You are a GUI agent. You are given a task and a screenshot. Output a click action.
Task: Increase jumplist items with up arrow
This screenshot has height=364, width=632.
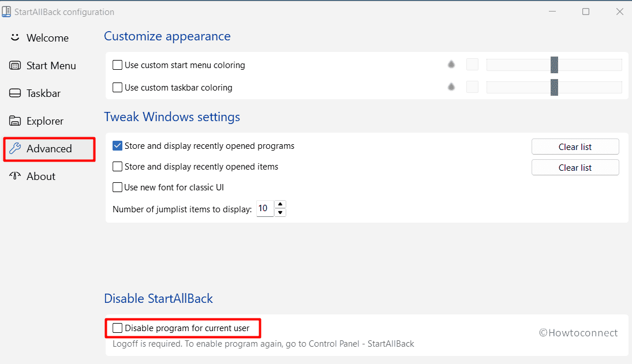[x=281, y=204]
